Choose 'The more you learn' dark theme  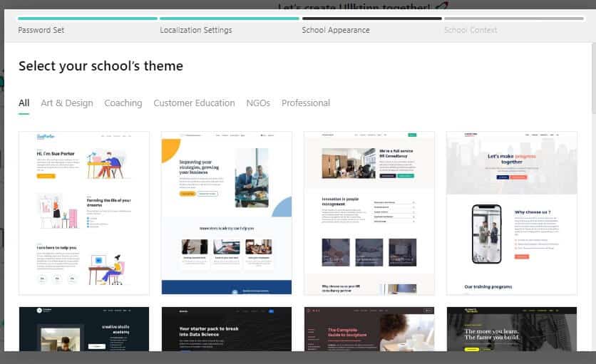[x=512, y=329]
